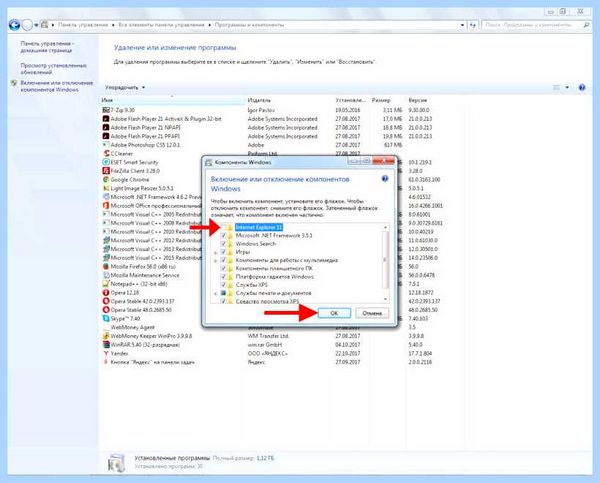Click the refresh icon beside the address bar
Screen dimensions: 600x483
(x=473, y=25)
